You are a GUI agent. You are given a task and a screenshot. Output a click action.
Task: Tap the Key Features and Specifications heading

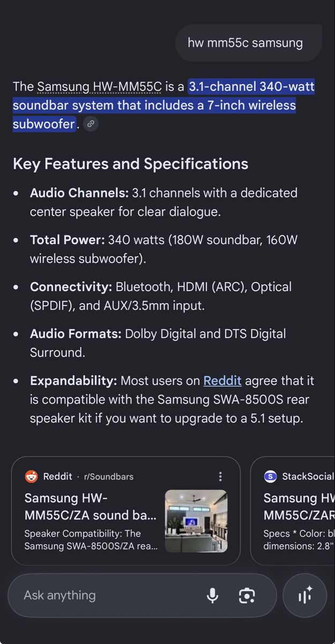(130, 164)
